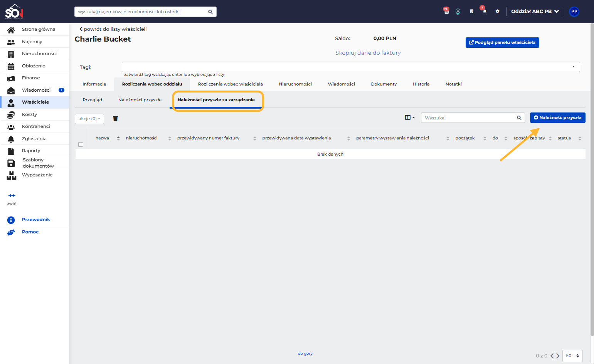594x364 pixels.
Task: Toggle the select-all checkbox in the table header
Action: pos(81,144)
